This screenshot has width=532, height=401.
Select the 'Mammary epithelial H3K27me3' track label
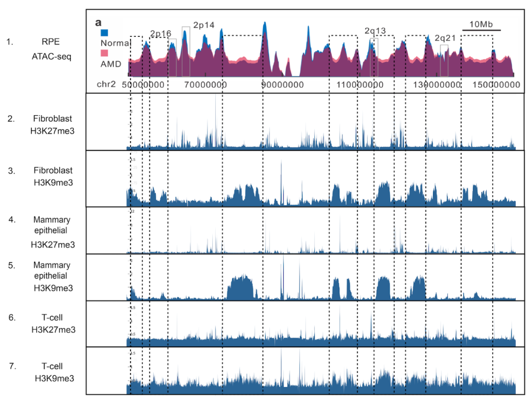(x=52, y=232)
